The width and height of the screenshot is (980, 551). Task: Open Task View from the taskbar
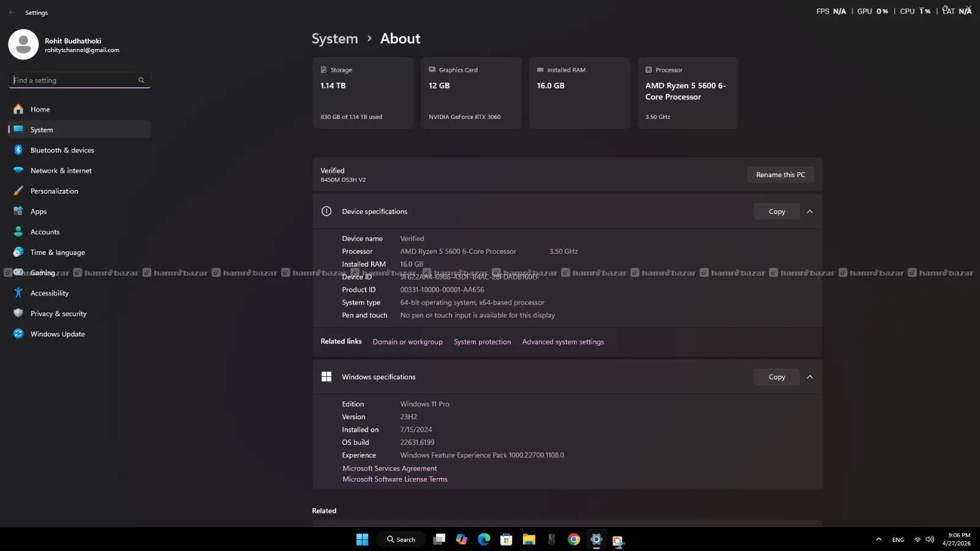(439, 539)
